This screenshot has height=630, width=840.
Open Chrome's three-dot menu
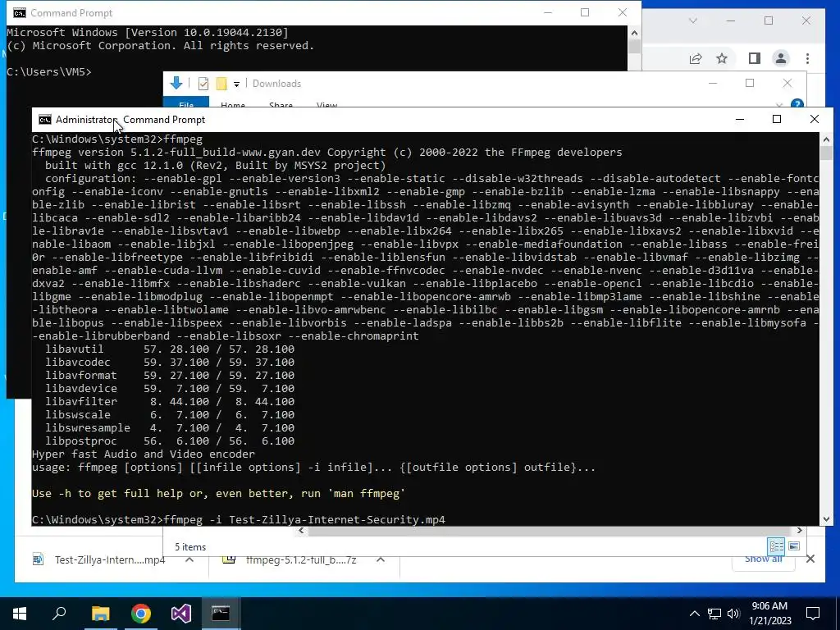point(807,58)
